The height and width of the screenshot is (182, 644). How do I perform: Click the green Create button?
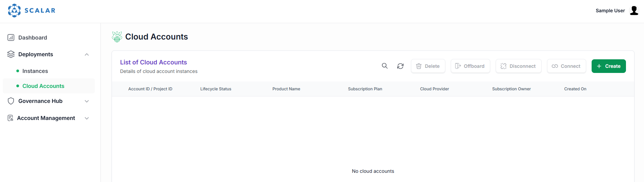(609, 66)
